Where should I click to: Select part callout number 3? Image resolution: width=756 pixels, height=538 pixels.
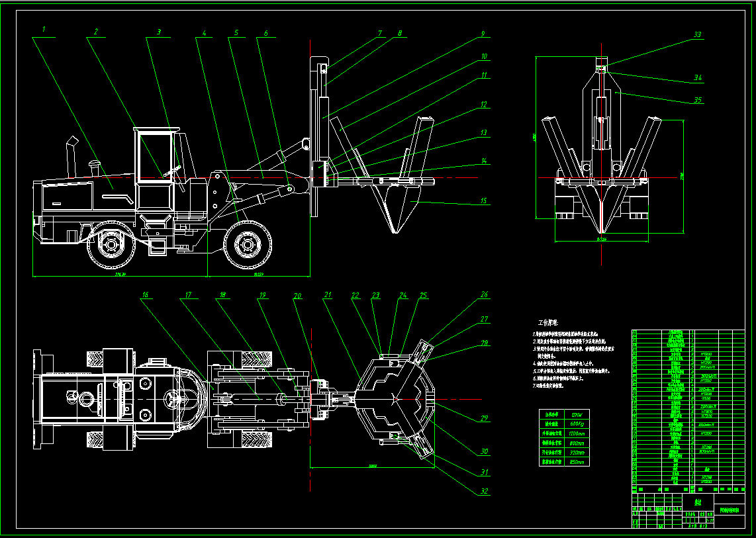pyautogui.click(x=159, y=32)
